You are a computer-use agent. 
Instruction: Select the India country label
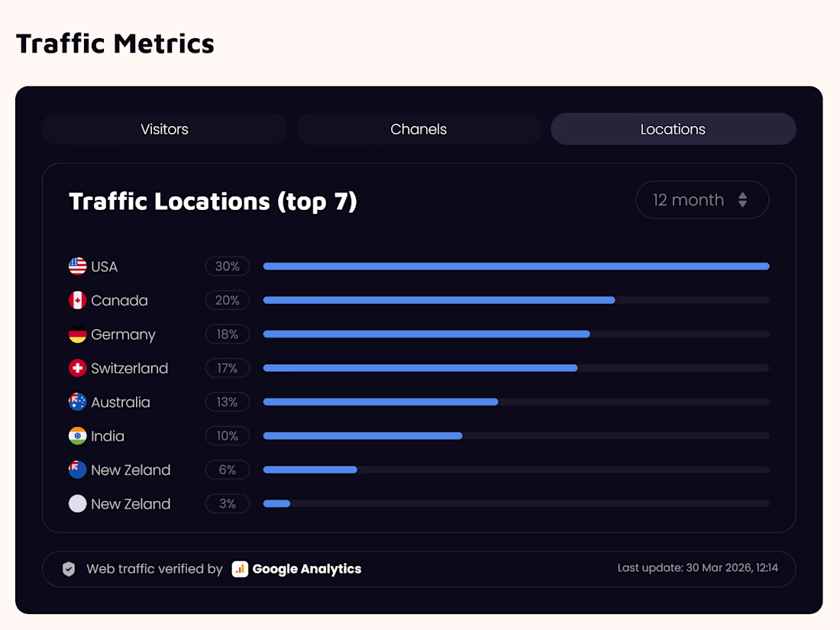(x=108, y=436)
